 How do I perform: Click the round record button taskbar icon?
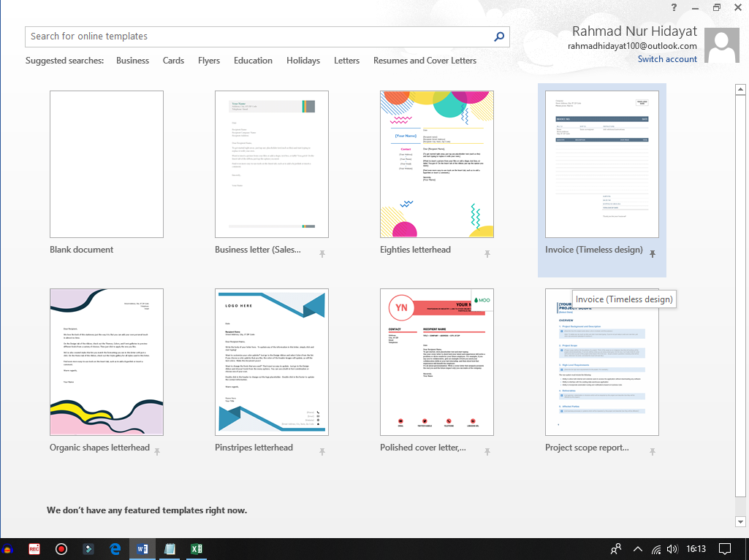(61, 549)
